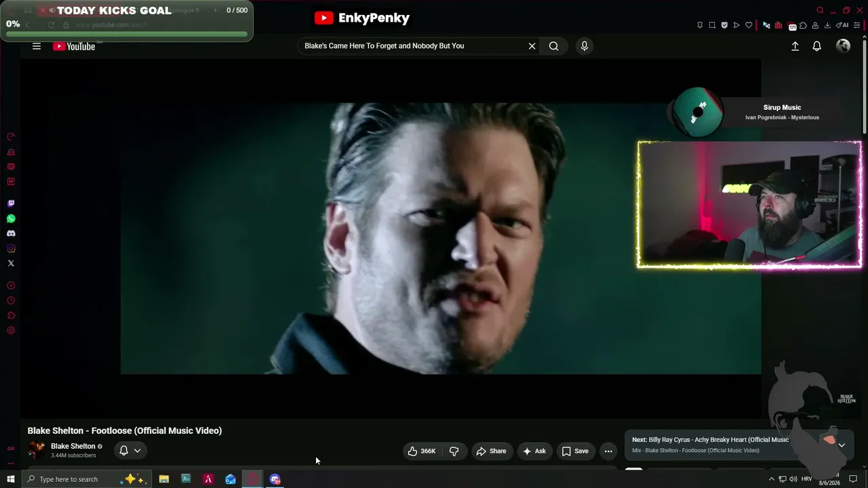Click the Next: Billy Ray Cyrus queue title
This screenshot has width=868, height=488.
click(710, 440)
